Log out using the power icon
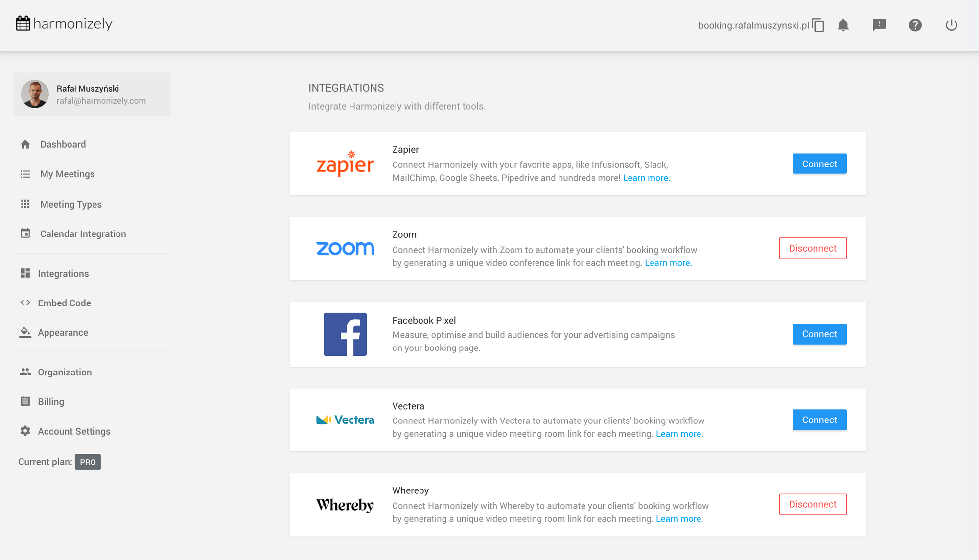 click(951, 25)
